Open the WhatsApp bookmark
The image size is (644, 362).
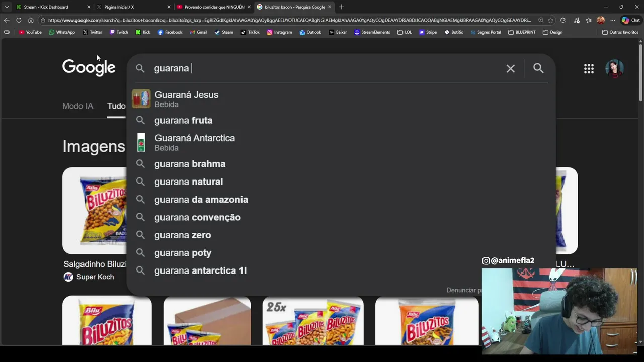pyautogui.click(x=62, y=32)
